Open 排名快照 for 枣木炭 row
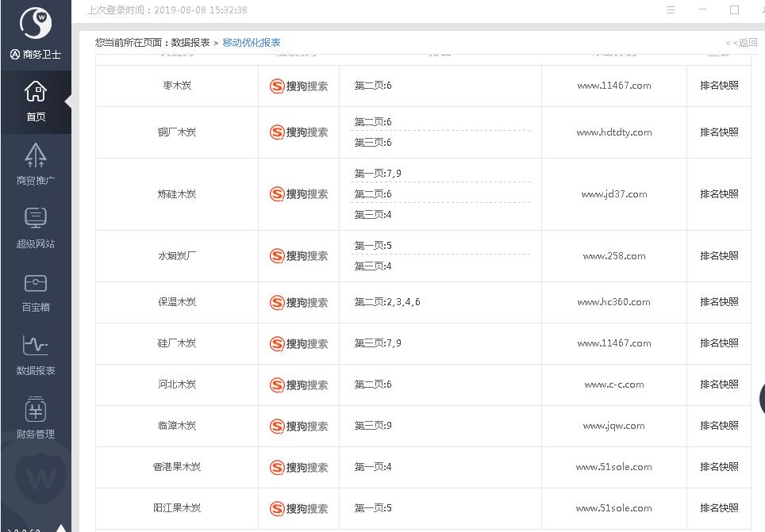The height and width of the screenshot is (532, 765). tap(719, 86)
